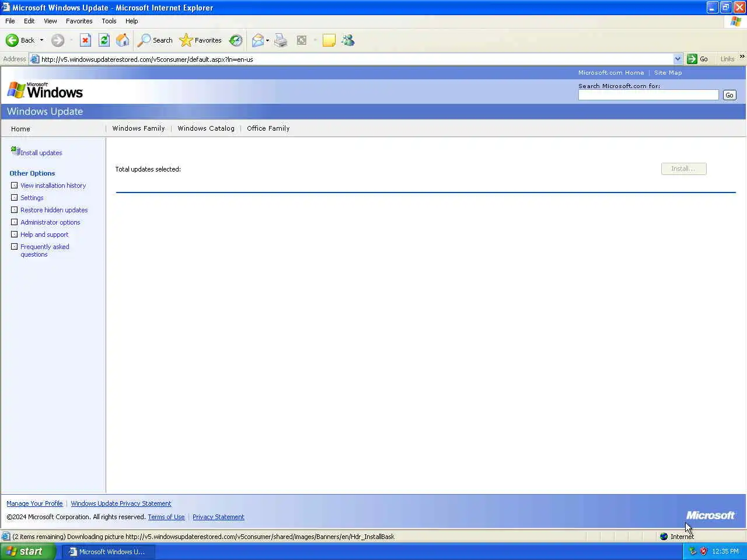Open the Windows Catalog tab
The width and height of the screenshot is (747, 560).
click(206, 128)
